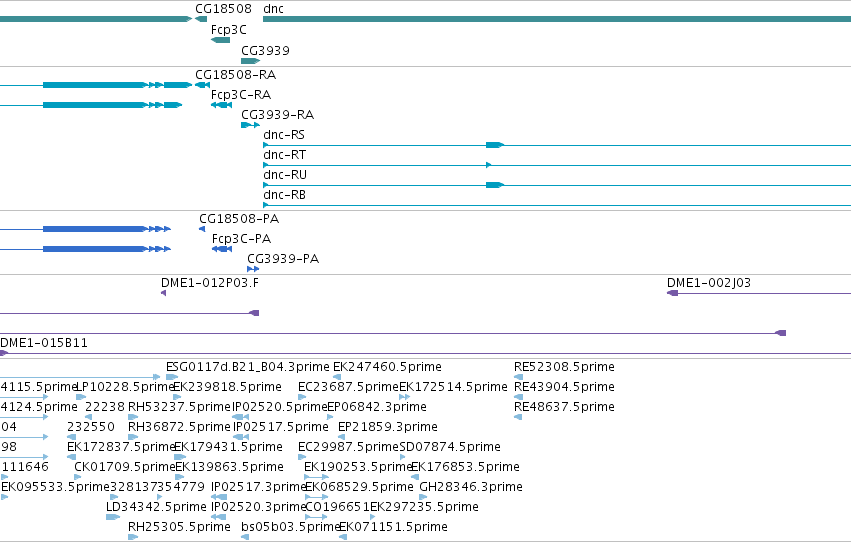Select the Fcp3C gene glyph
Image resolution: width=851 pixels, height=542 pixels.
pyautogui.click(x=220, y=40)
